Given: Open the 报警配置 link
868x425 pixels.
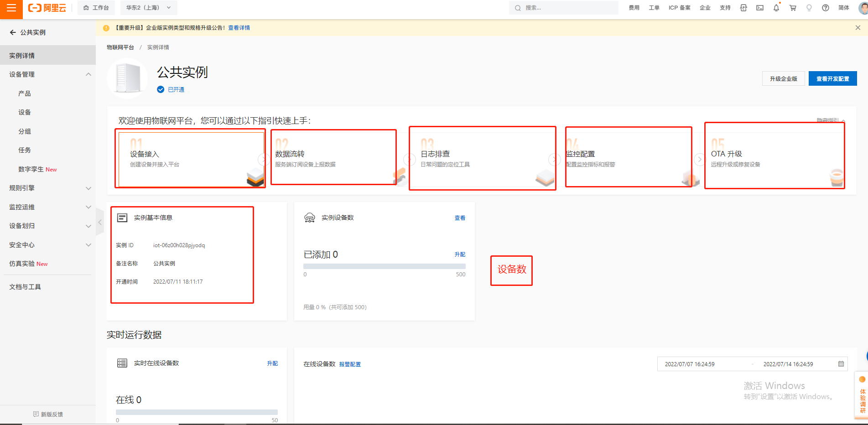Looking at the screenshot, I should [x=350, y=364].
